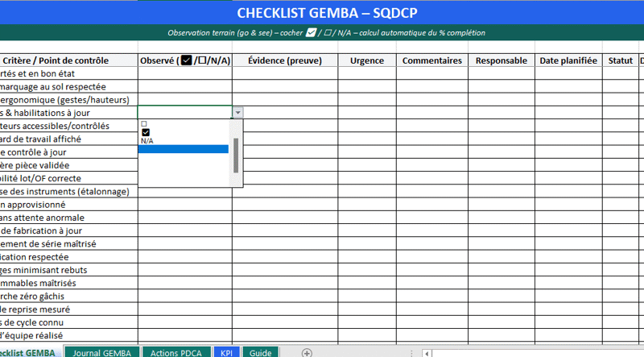
Task: Open the Guide sheet tab
Action: 260,352
